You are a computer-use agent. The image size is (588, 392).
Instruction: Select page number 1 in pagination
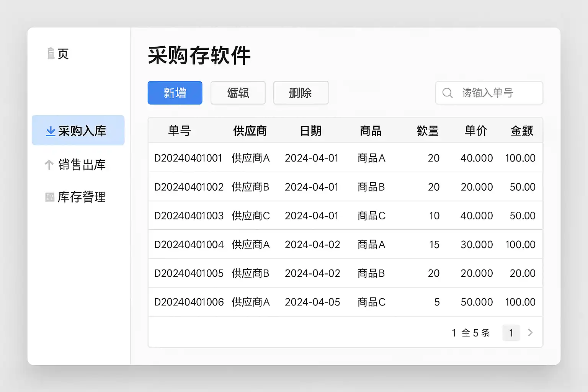511,333
